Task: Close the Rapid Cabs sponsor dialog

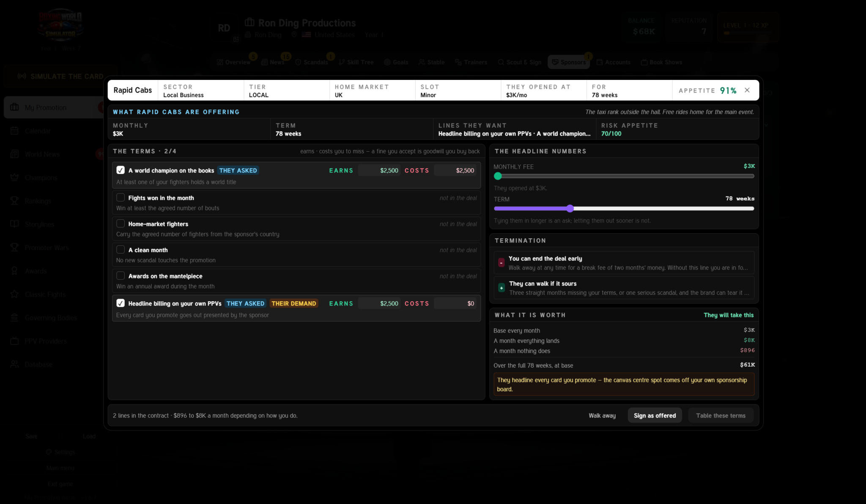Action: 747,90
